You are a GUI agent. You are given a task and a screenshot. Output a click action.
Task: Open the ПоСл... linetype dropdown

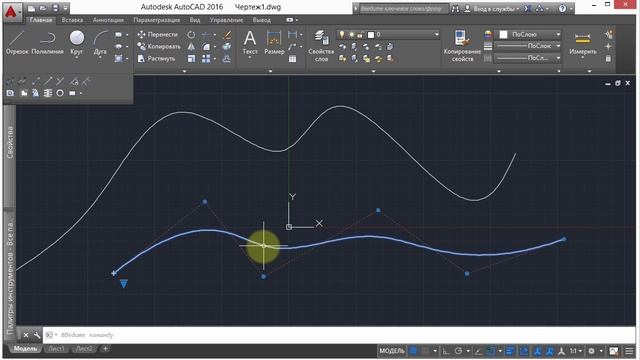[x=558, y=58]
